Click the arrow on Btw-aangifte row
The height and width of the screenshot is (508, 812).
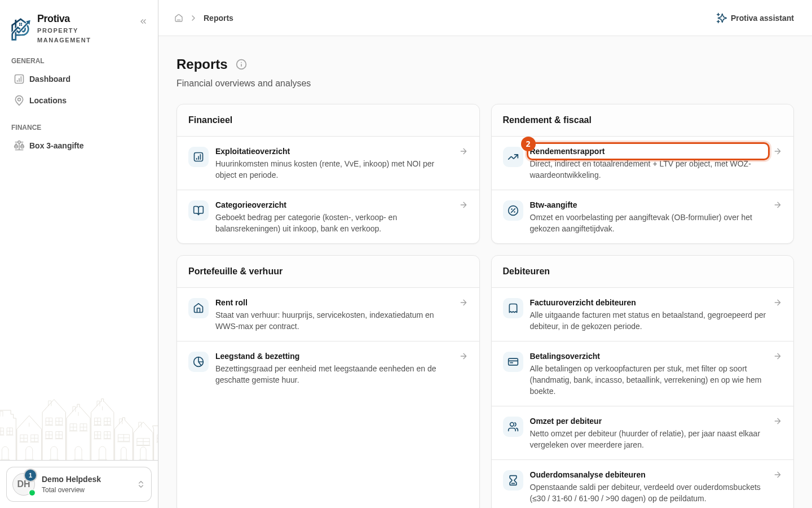778,205
